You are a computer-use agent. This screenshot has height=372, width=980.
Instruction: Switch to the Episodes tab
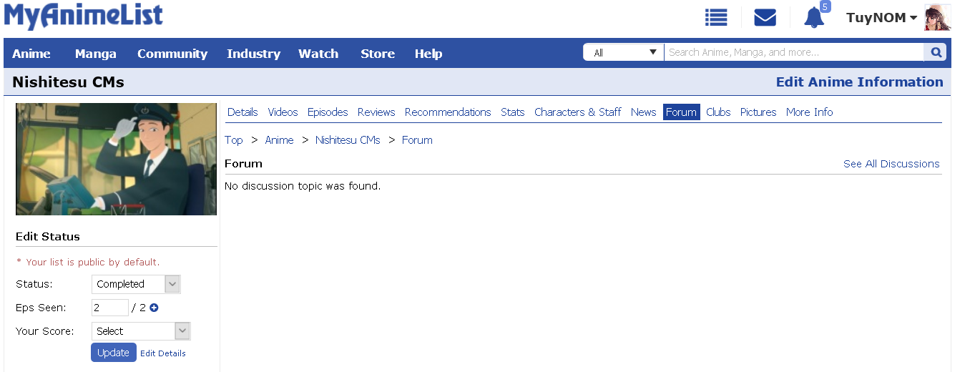328,112
